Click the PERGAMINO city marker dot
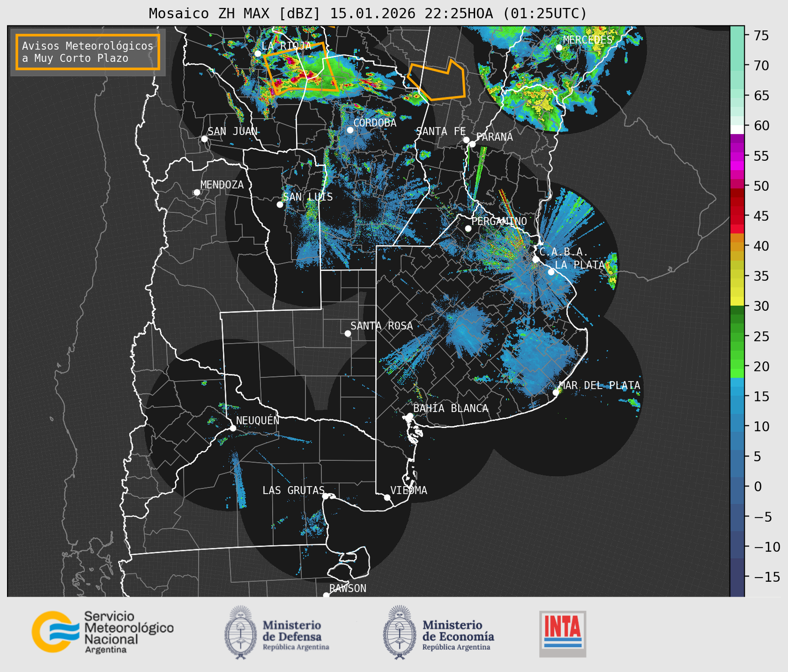 [468, 229]
